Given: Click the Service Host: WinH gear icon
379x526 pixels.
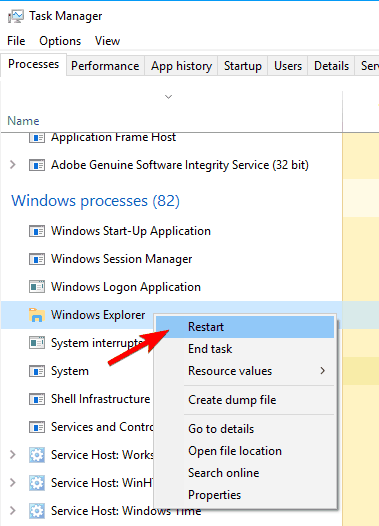Looking at the screenshot, I should (x=37, y=483).
